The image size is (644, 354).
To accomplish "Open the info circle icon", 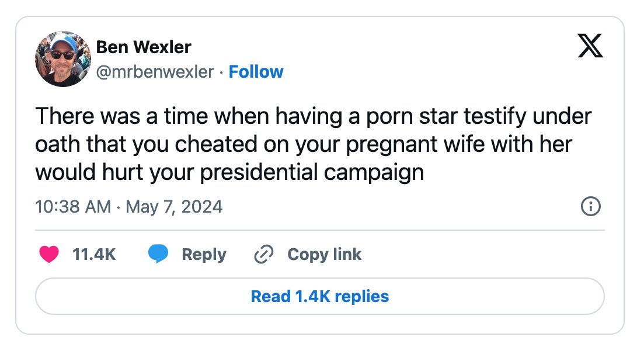I will (591, 206).
